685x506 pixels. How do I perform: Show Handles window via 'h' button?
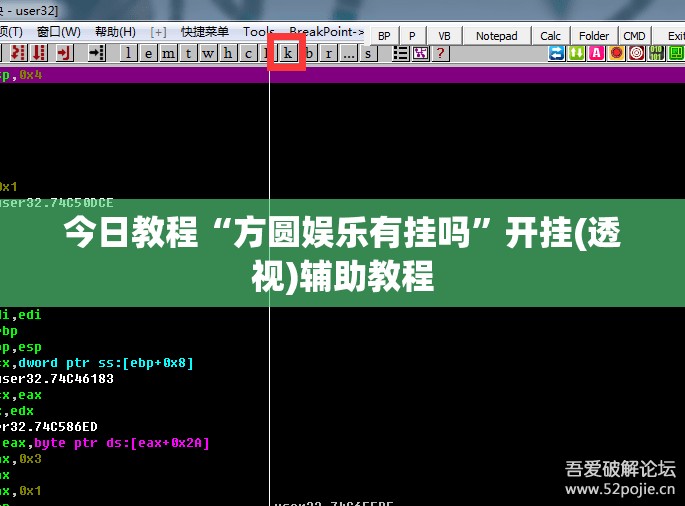[x=228, y=53]
